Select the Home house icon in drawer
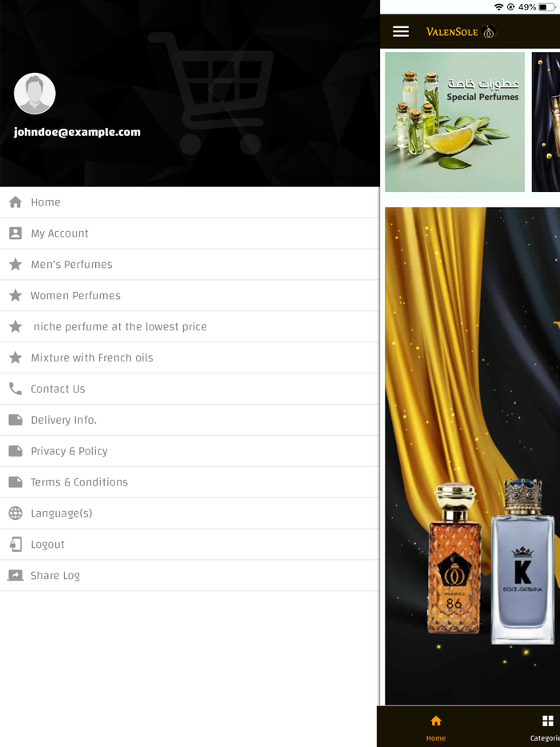The height and width of the screenshot is (747, 560). 15,202
